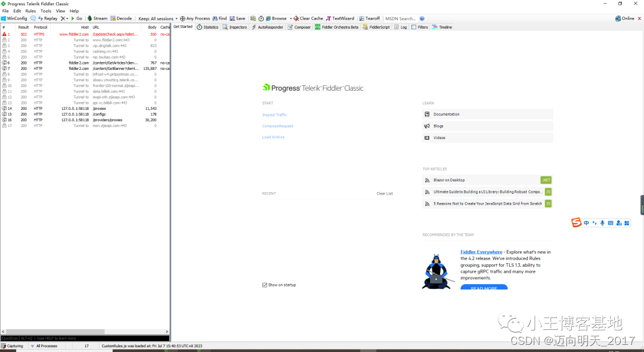Image resolution: width=644 pixels, height=352 pixels.
Task: Click the Browse button
Action: pyautogui.click(x=276, y=18)
